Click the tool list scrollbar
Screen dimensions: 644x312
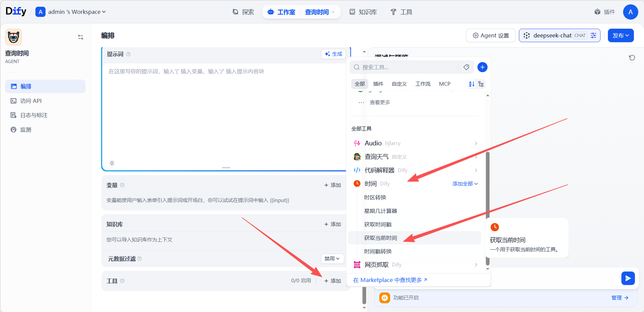[488, 208]
